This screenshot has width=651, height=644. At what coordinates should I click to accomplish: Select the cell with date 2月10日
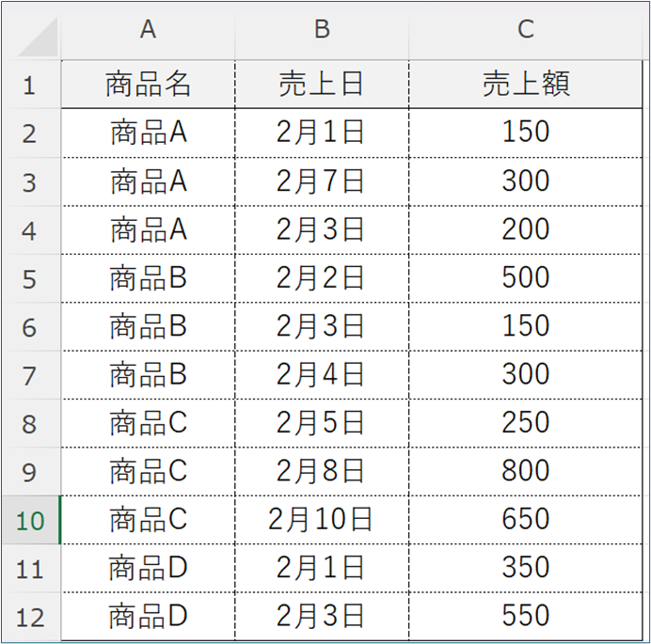coord(322,519)
